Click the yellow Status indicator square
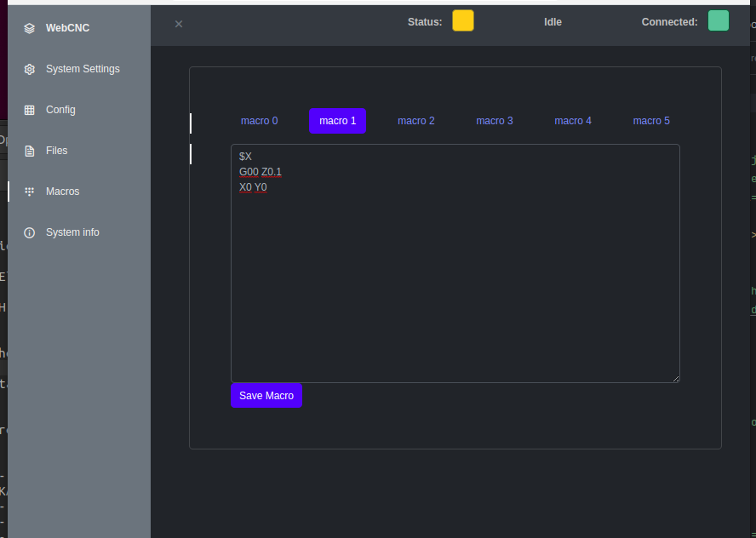The width and height of the screenshot is (756, 538). pyautogui.click(x=463, y=21)
